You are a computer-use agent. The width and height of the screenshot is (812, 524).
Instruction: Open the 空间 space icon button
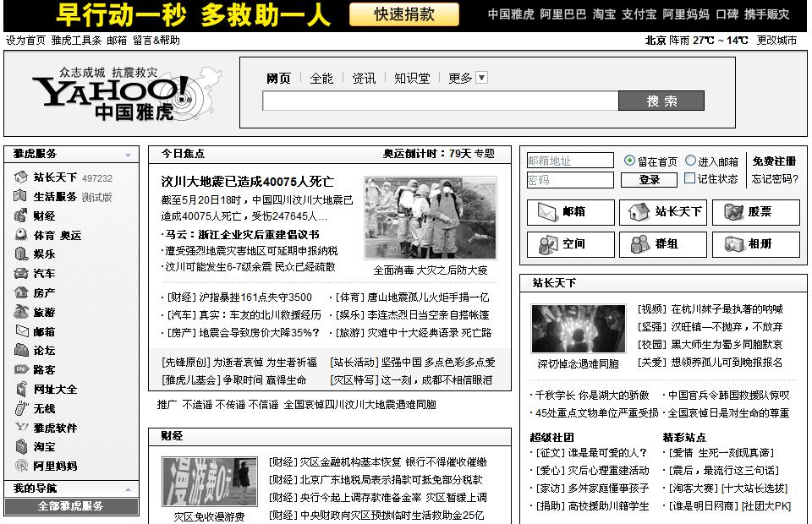pyautogui.click(x=571, y=244)
